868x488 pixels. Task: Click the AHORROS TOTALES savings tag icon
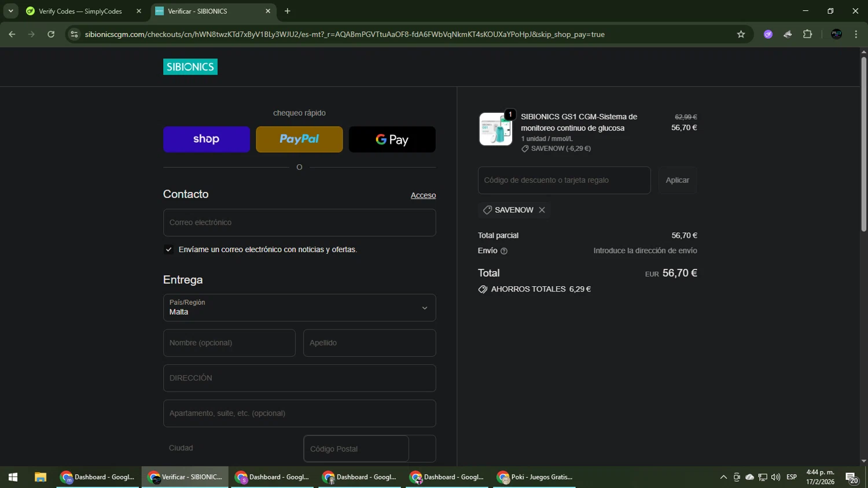pyautogui.click(x=483, y=289)
